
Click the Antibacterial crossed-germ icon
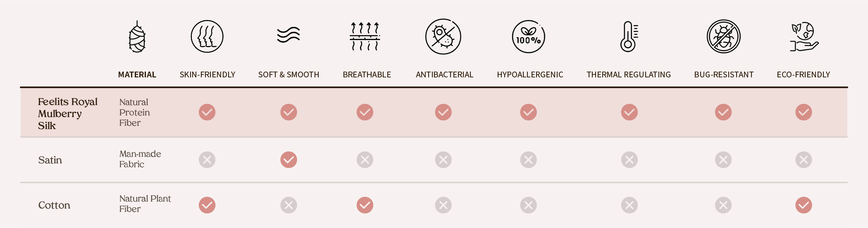pyautogui.click(x=443, y=36)
